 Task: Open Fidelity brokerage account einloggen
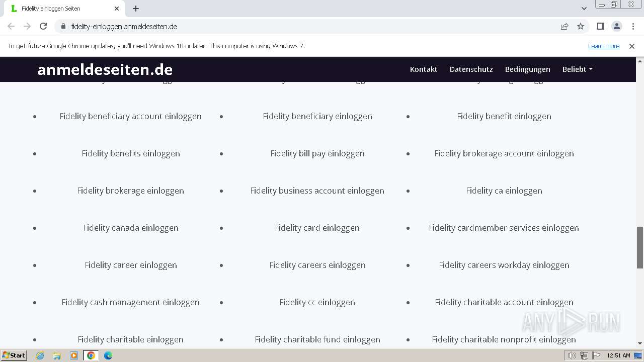coord(504,153)
